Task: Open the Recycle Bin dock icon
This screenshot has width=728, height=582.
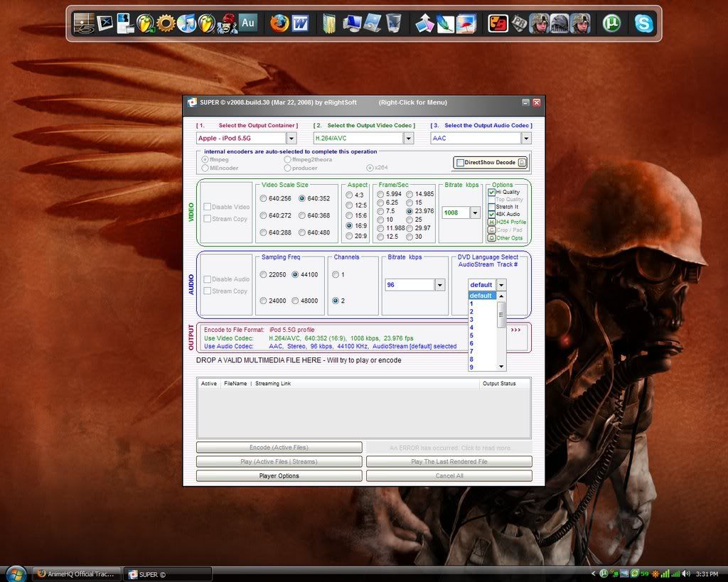Action: coord(393,23)
